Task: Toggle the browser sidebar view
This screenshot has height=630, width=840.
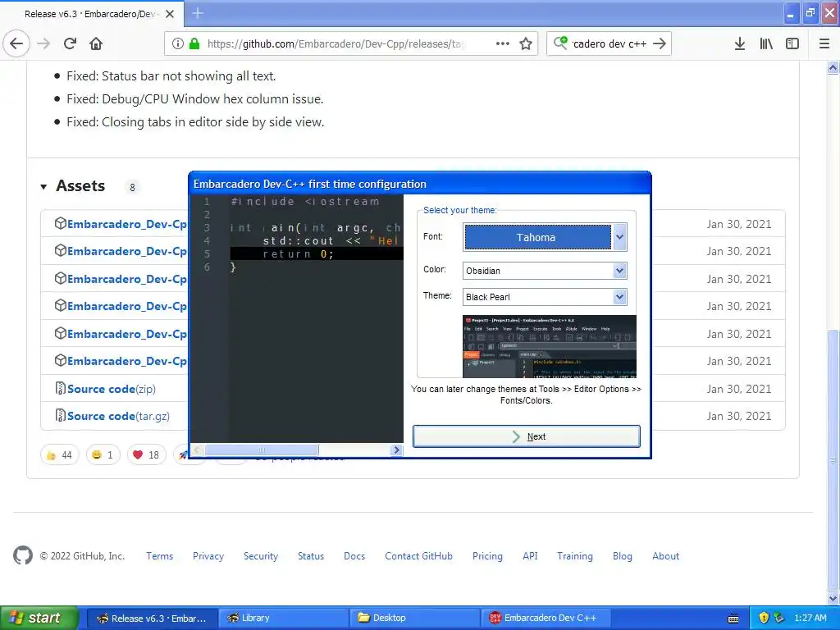Action: tap(792, 43)
